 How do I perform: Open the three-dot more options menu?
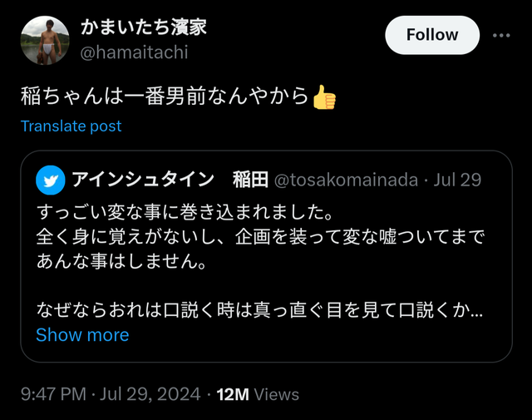point(501,35)
